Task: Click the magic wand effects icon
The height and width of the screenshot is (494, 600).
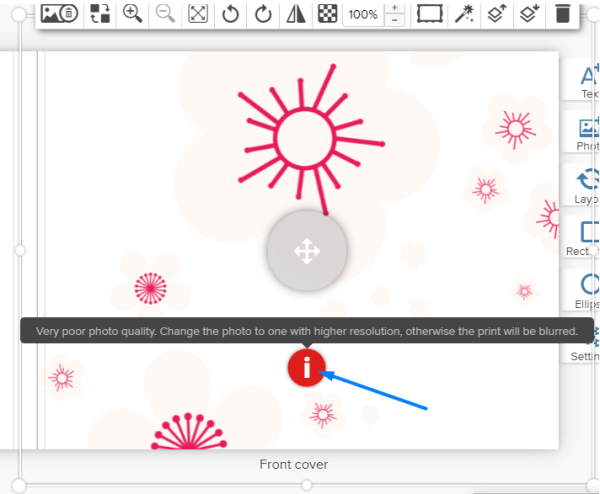Action: point(464,14)
